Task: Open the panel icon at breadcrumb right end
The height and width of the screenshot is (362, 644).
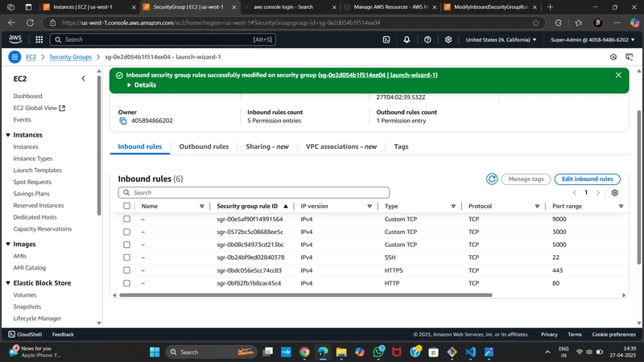Action: point(630,57)
